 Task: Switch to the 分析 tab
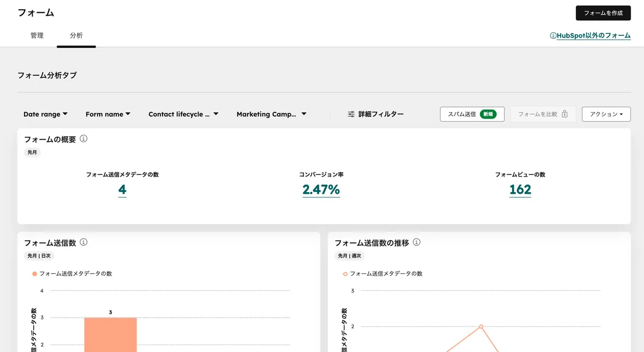[76, 35]
